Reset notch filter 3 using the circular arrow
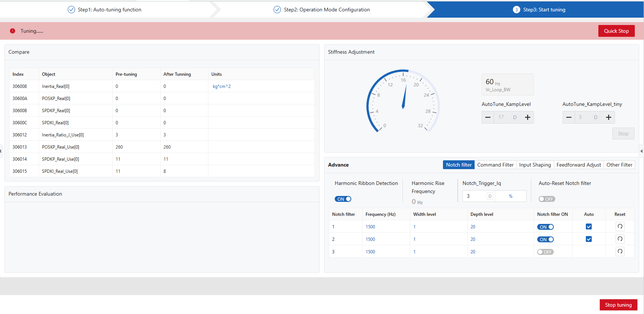This screenshot has height=314, width=644. (620, 251)
